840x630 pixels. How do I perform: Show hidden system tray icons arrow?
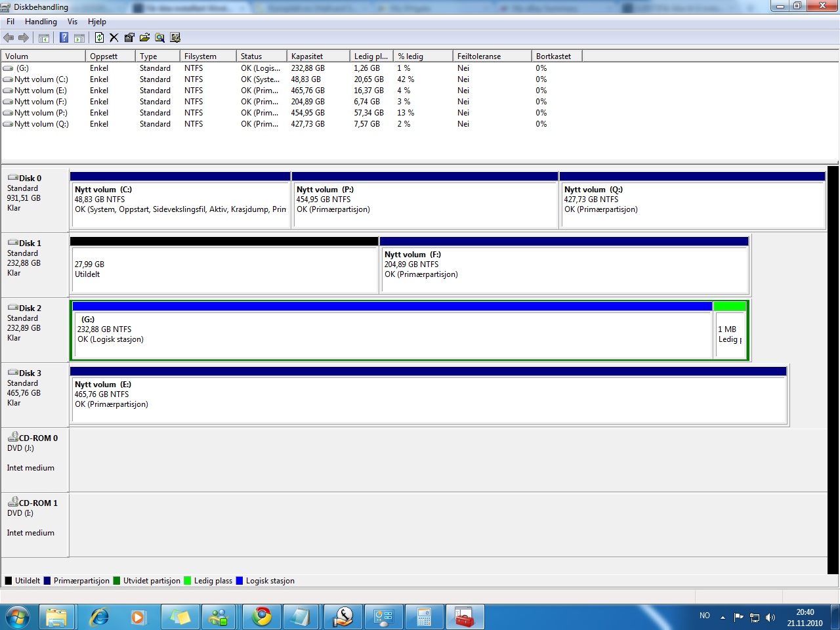(723, 617)
